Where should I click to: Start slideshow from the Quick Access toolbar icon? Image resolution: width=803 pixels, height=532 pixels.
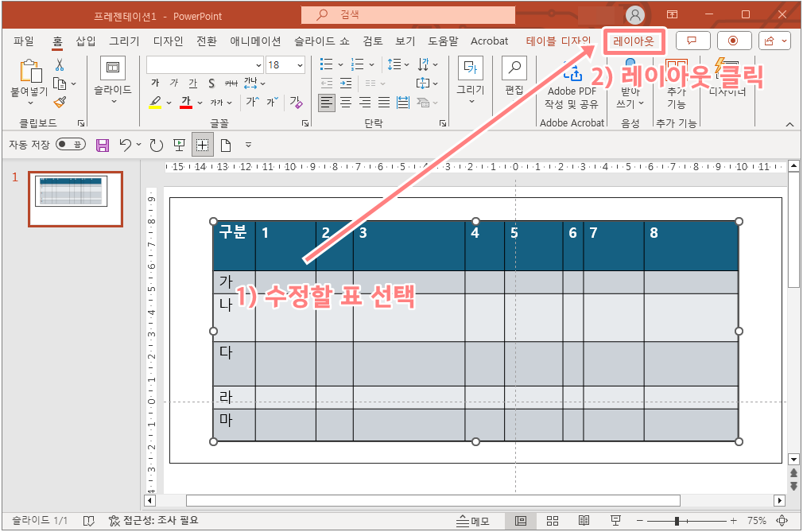point(179,146)
